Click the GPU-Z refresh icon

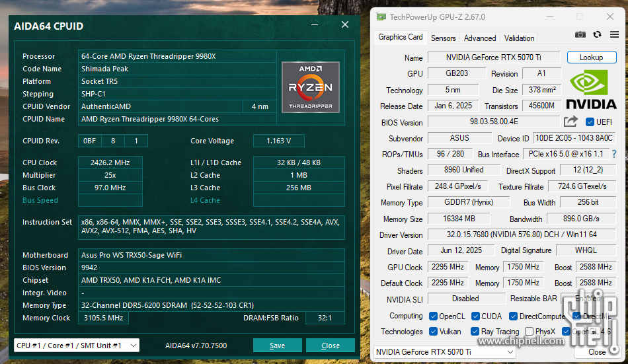coord(597,34)
